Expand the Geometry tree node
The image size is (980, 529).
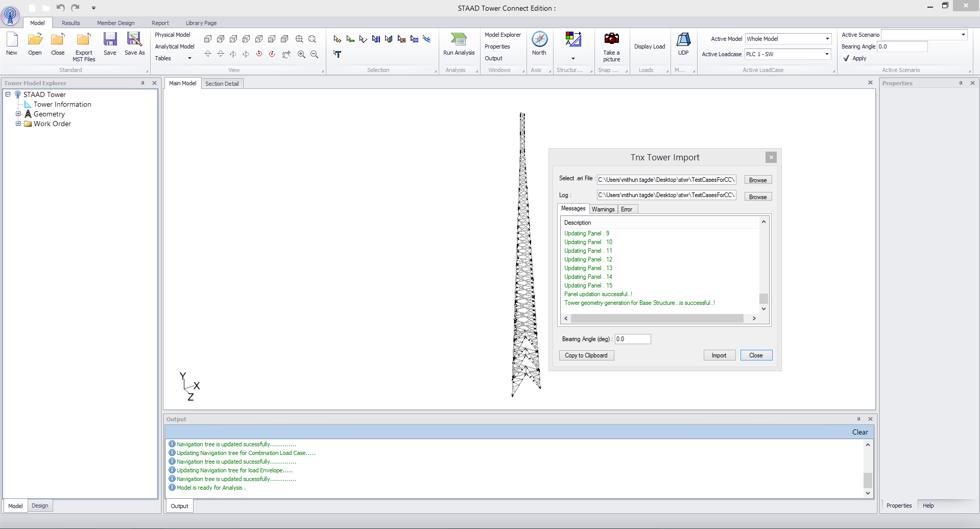[18, 114]
